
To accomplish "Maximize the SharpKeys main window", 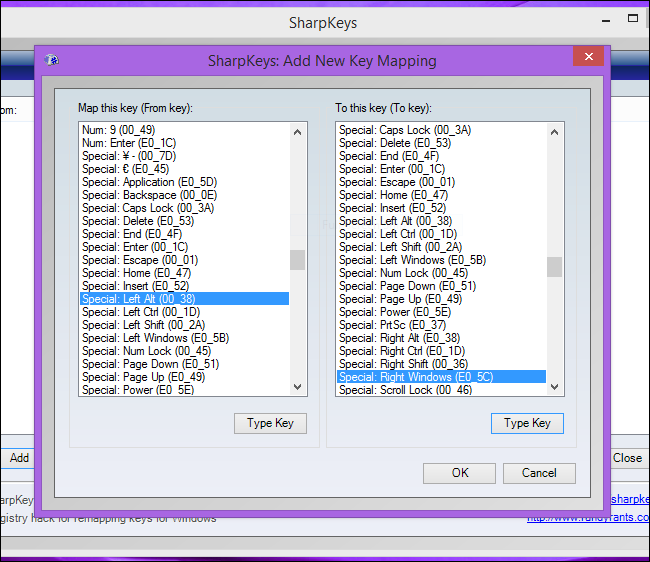I will (633, 19).
